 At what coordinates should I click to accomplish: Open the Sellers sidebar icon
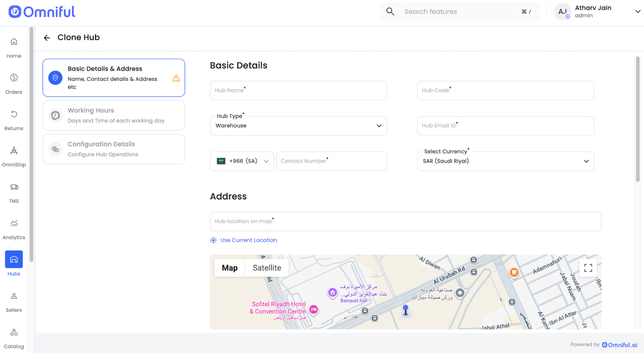click(x=14, y=296)
